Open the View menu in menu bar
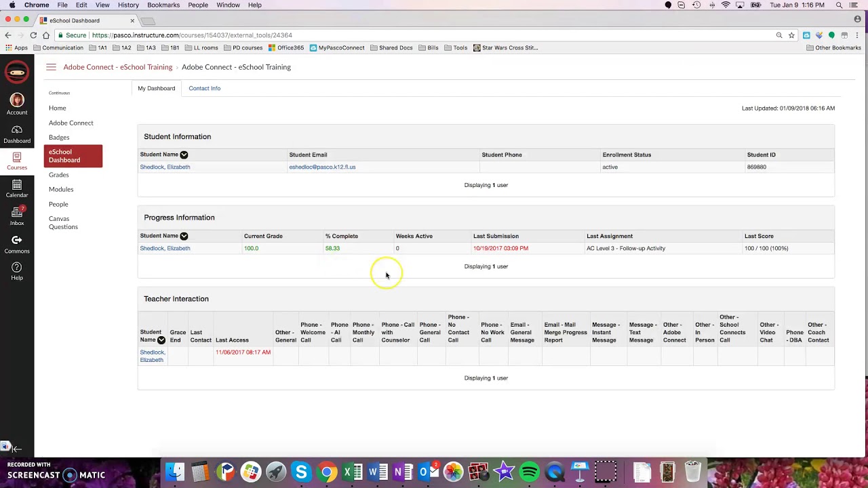Image resolution: width=868 pixels, height=488 pixels. click(102, 5)
